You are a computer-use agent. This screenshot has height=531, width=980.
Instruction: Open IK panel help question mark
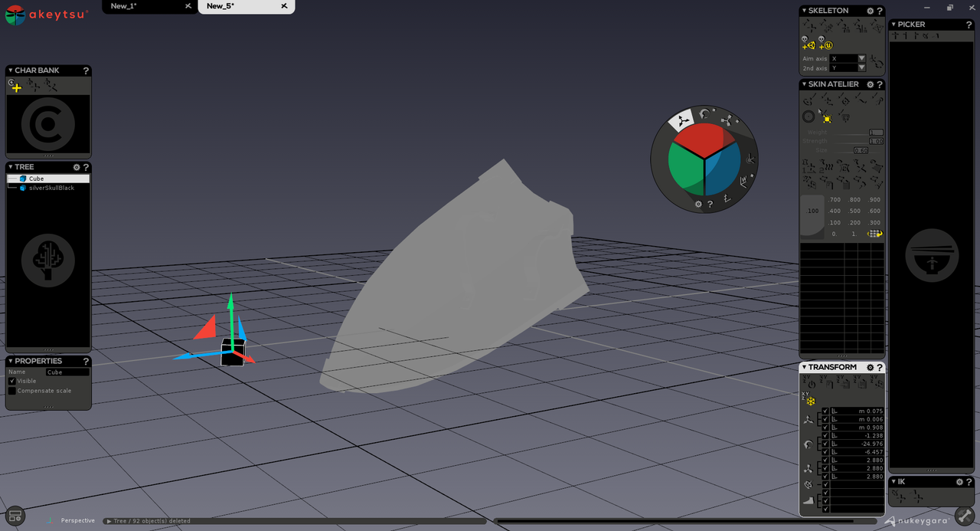pyautogui.click(x=969, y=482)
